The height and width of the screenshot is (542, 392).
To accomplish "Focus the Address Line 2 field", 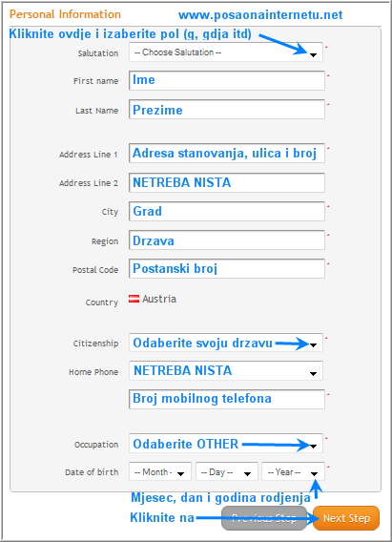I will pyautogui.click(x=227, y=182).
